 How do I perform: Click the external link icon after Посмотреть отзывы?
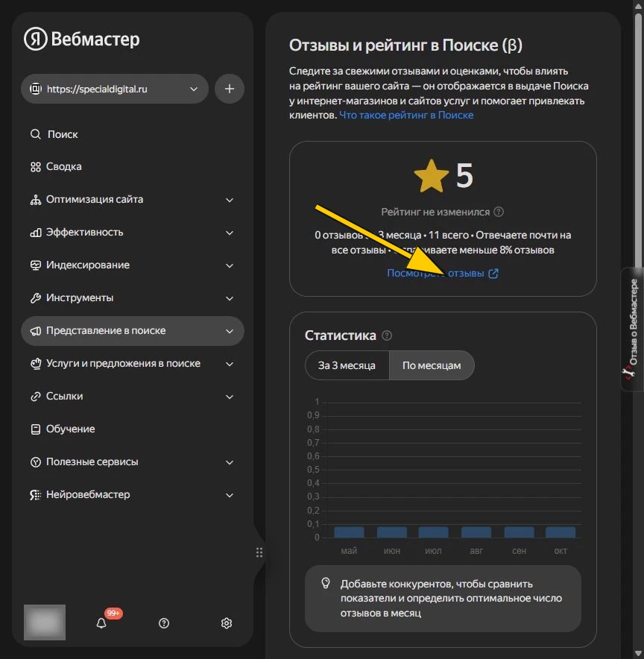point(493,274)
